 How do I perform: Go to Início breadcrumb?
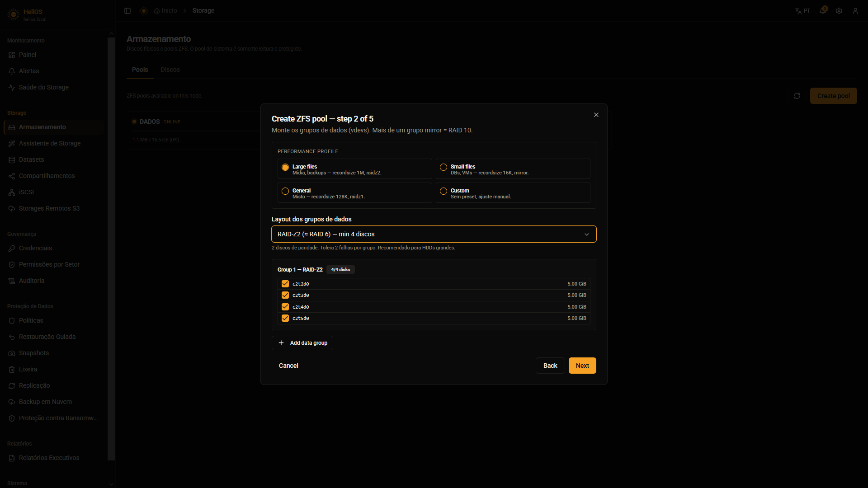[165, 11]
